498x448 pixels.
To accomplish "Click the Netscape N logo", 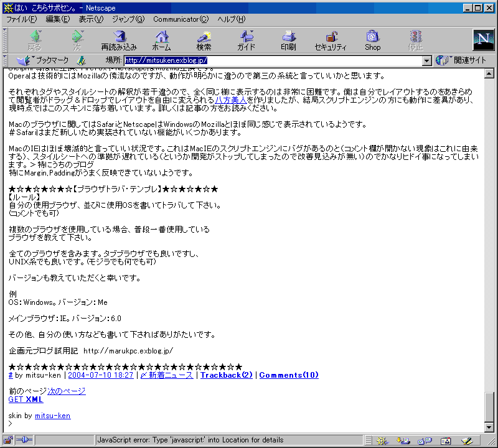I will click(x=484, y=40).
